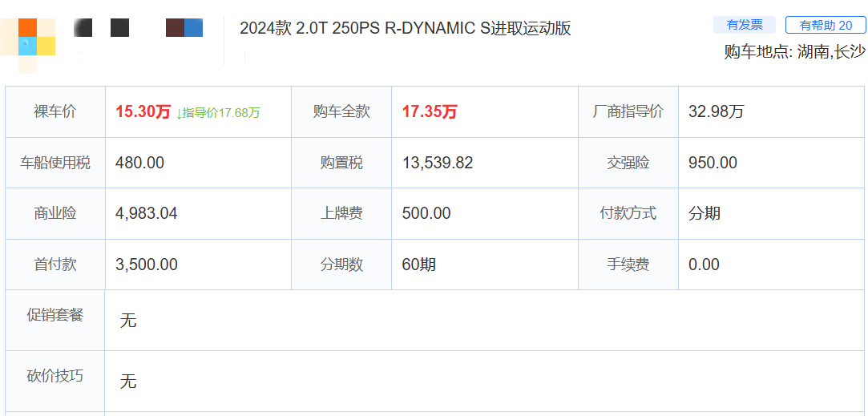Screen dimensions: 868x416
Task: Open the 2024款 2.0T 250PS R-DYNAMIC S model link
Action: click(x=406, y=28)
